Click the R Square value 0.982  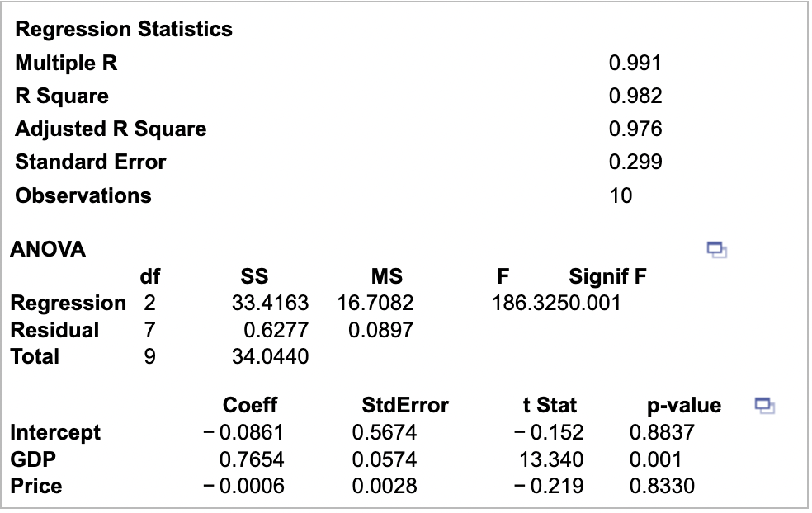coord(635,96)
